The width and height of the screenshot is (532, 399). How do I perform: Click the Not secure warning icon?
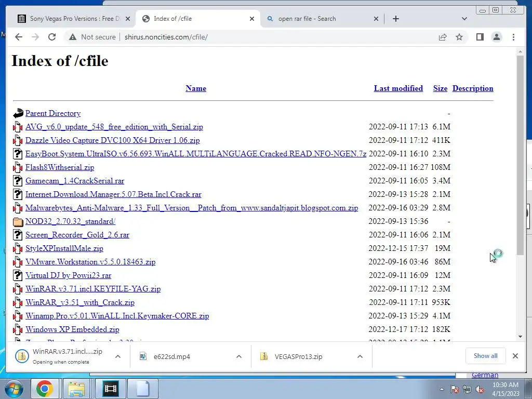[x=73, y=37]
